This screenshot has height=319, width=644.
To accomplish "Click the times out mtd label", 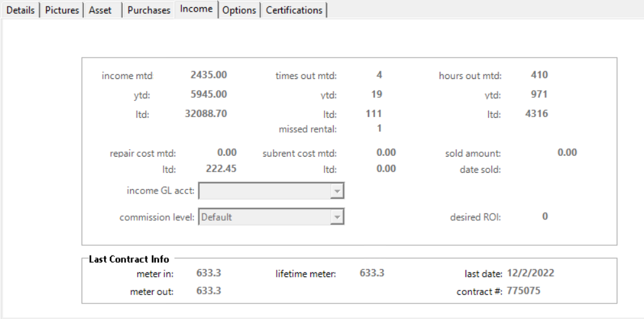I will pos(306,76).
